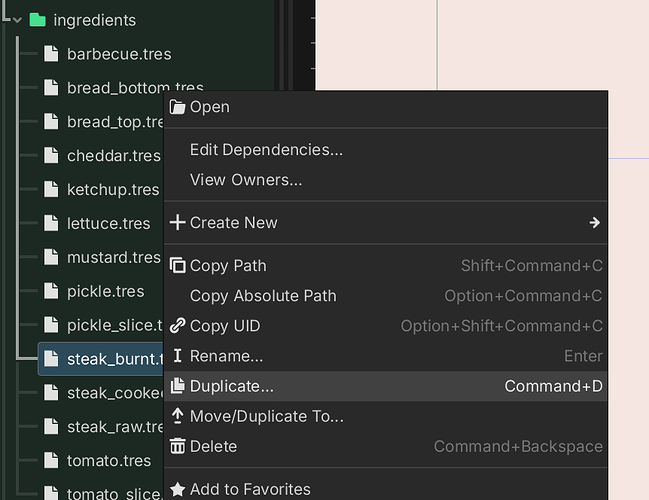649x500 pixels.
Task: Collapse the ingredients folder chevron
Action: pyautogui.click(x=17, y=20)
